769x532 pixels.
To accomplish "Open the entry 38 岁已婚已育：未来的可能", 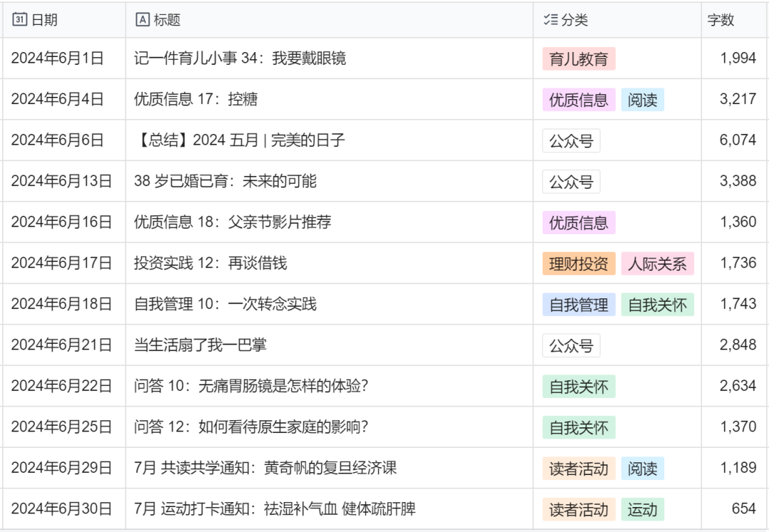I will click(225, 181).
